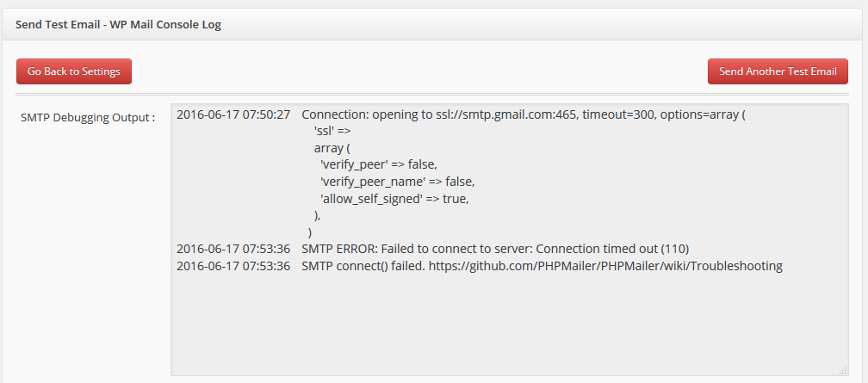
Task: Click the 'Connection timed out (110)' message
Action: pyautogui.click(x=612, y=249)
